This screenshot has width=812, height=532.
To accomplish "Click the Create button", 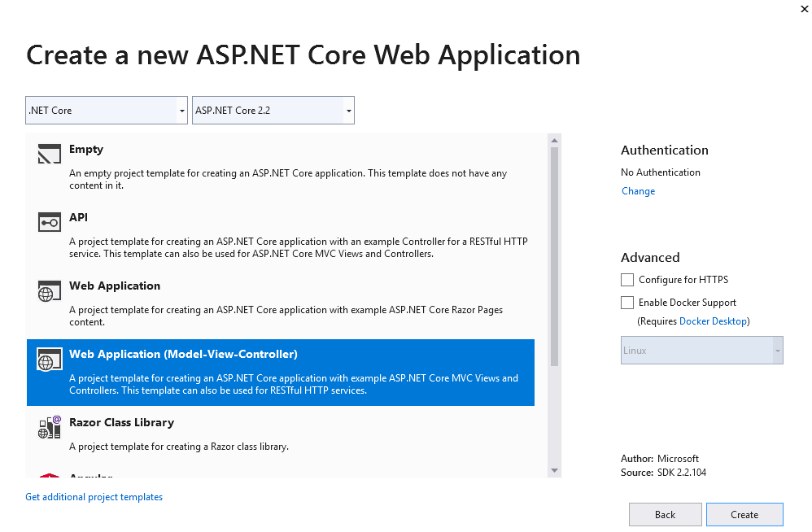I will tap(744, 513).
